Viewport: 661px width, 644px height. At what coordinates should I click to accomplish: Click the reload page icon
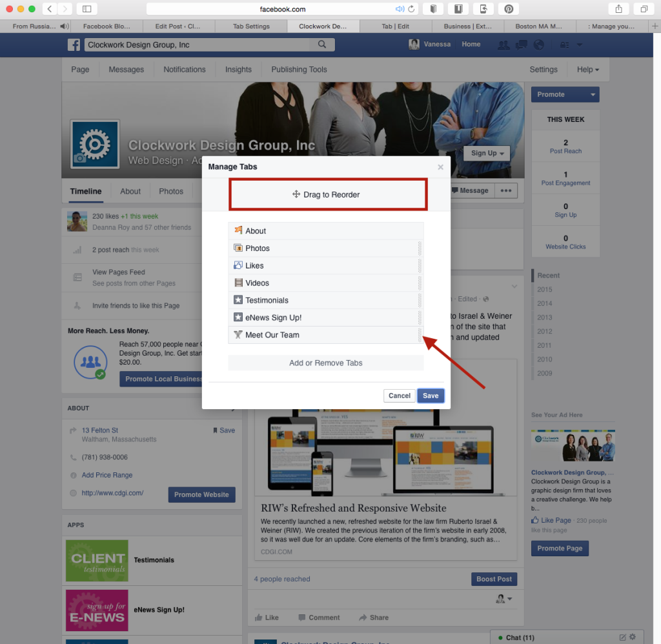coord(411,9)
